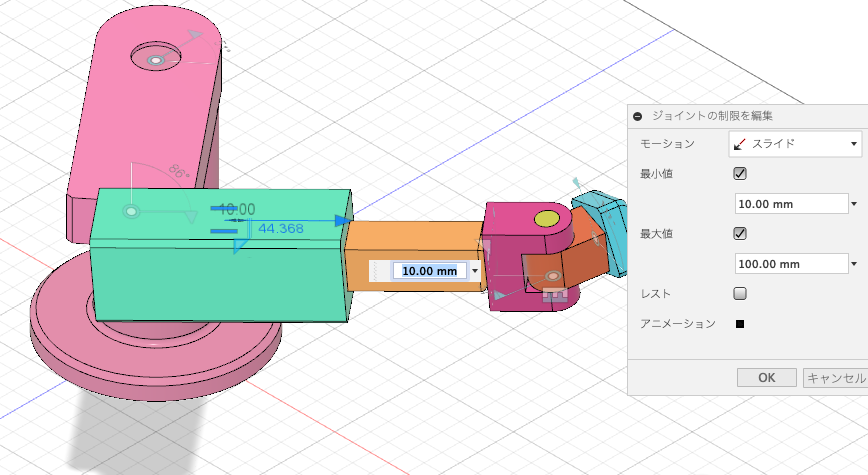Open the dropdown arrow beside maximum value field
The image size is (868, 475).
854,265
